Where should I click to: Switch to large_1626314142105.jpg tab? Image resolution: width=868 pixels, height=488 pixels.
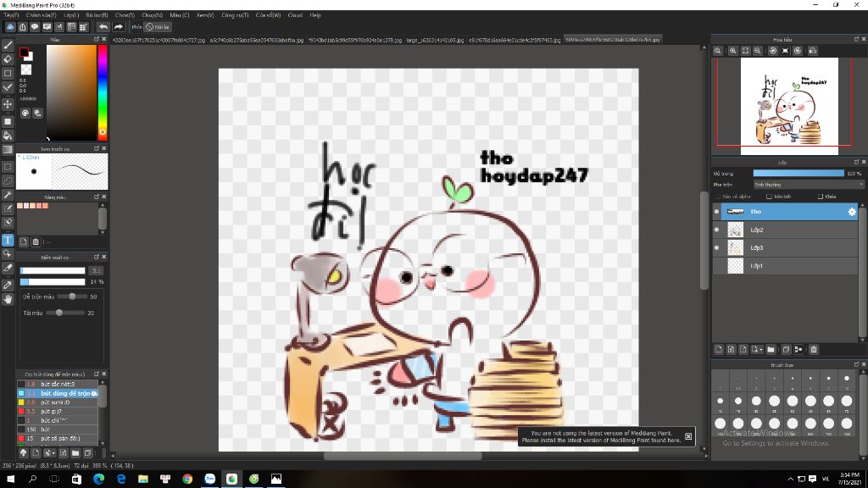(435, 40)
